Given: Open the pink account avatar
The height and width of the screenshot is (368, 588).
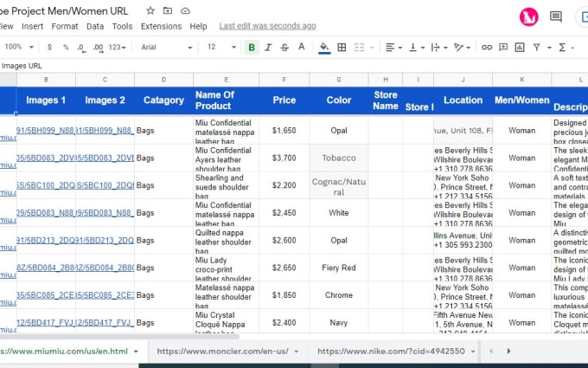Looking at the screenshot, I should click(528, 17).
